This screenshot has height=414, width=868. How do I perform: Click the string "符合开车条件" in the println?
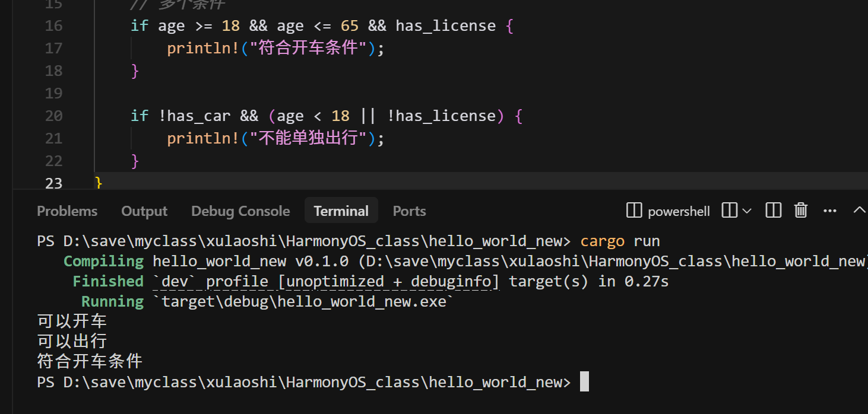(309, 48)
